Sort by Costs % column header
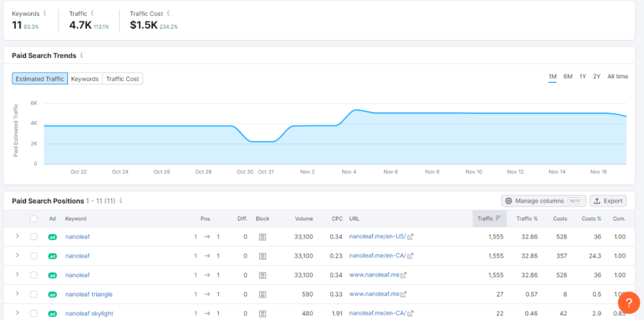Image resolution: width=644 pixels, height=320 pixels. 592,219
